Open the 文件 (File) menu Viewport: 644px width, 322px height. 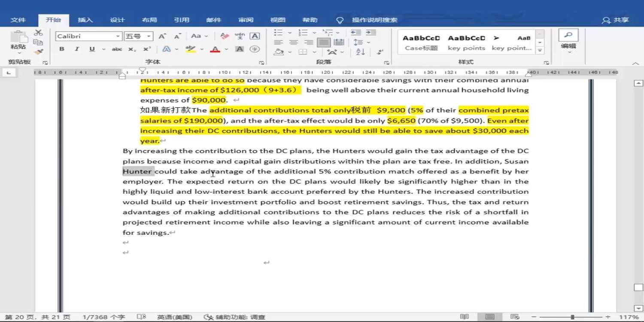click(18, 20)
